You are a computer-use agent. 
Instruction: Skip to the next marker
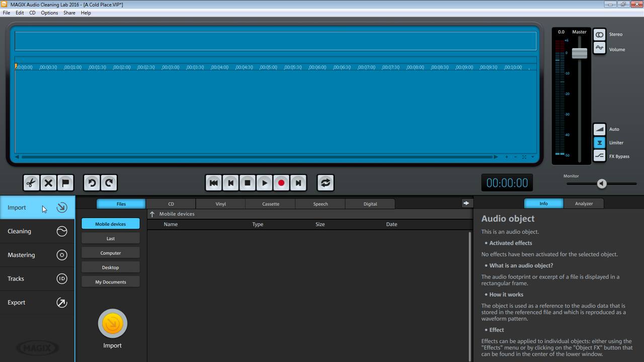298,183
